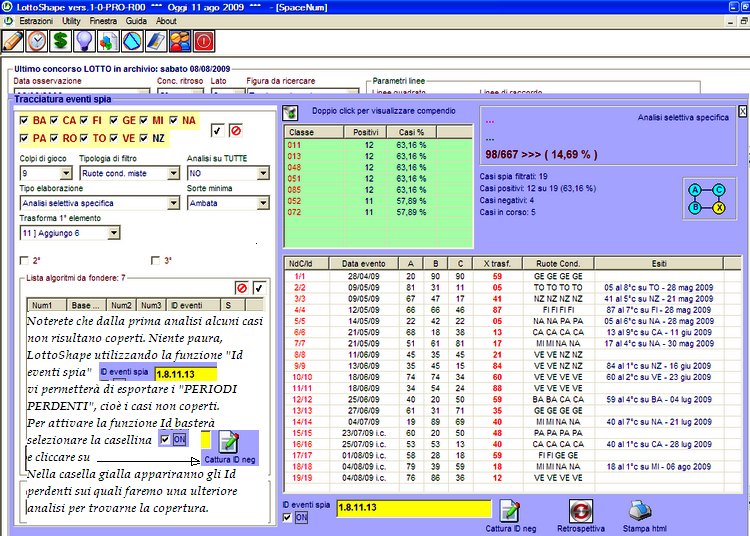Select event row 1/1 dated 28/04/09
This screenshot has height=536, width=750.
tap(512, 276)
